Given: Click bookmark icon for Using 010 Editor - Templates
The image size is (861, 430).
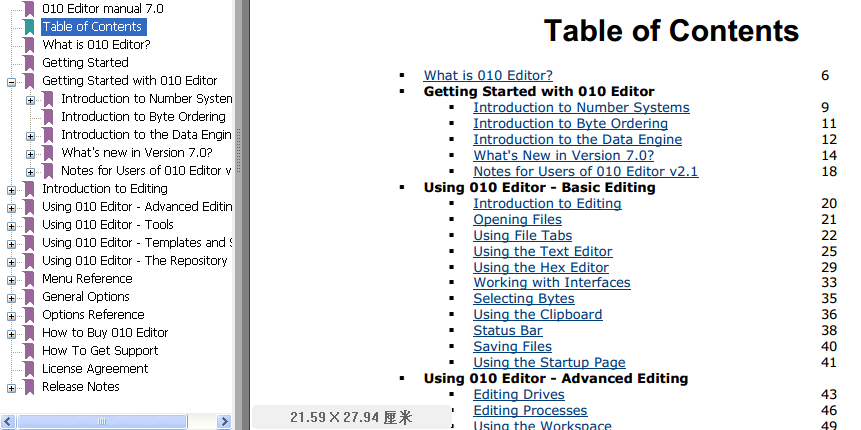Looking at the screenshot, I should (29, 244).
